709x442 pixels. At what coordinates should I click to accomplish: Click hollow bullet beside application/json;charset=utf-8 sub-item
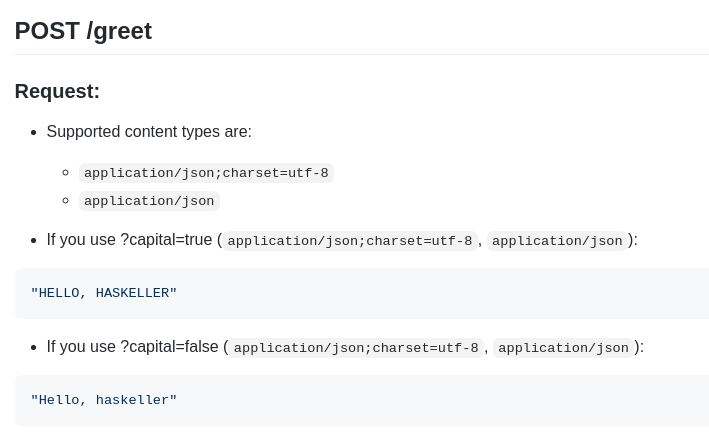(x=66, y=173)
